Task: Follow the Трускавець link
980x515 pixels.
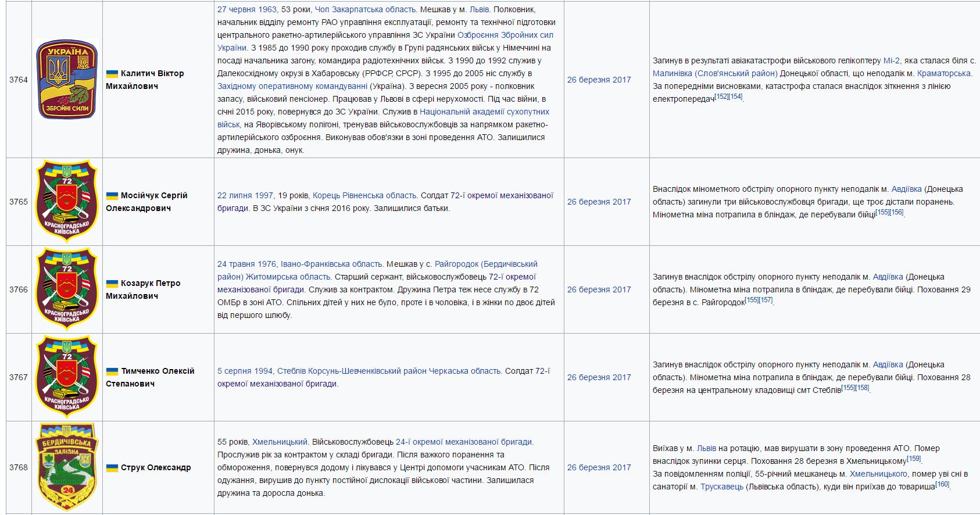Action: pyautogui.click(x=722, y=487)
